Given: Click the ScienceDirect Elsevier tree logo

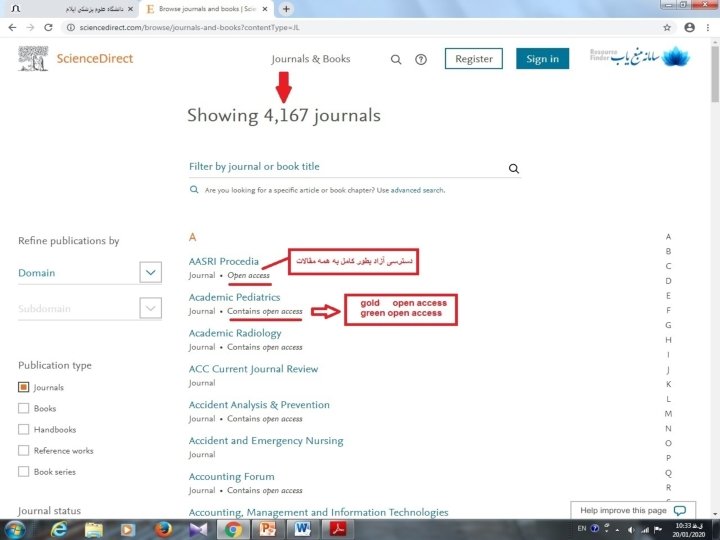Looking at the screenshot, I should coord(33,59).
